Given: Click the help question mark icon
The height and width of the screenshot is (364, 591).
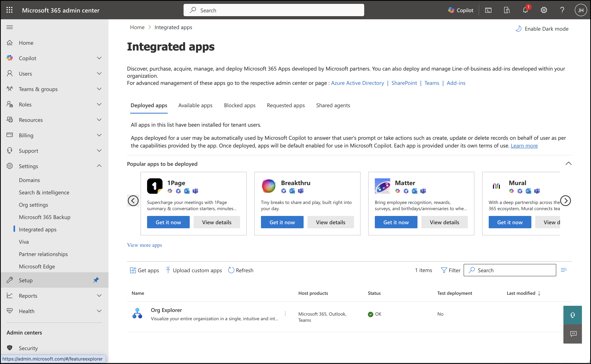Looking at the screenshot, I should (562, 10).
